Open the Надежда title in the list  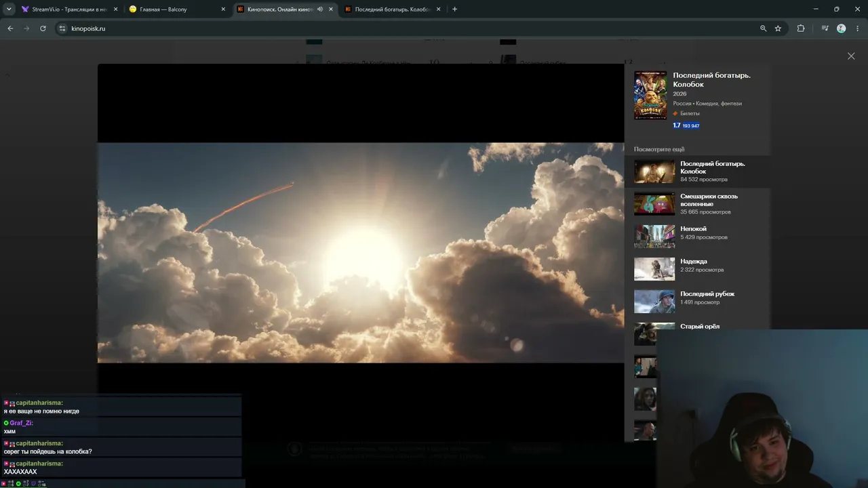(694, 262)
